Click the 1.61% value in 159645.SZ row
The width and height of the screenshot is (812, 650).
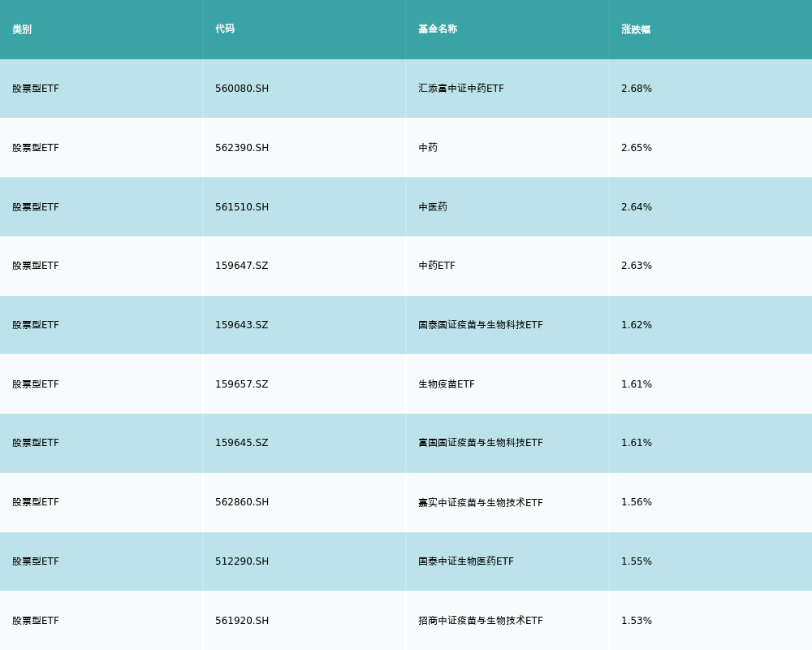637,443
